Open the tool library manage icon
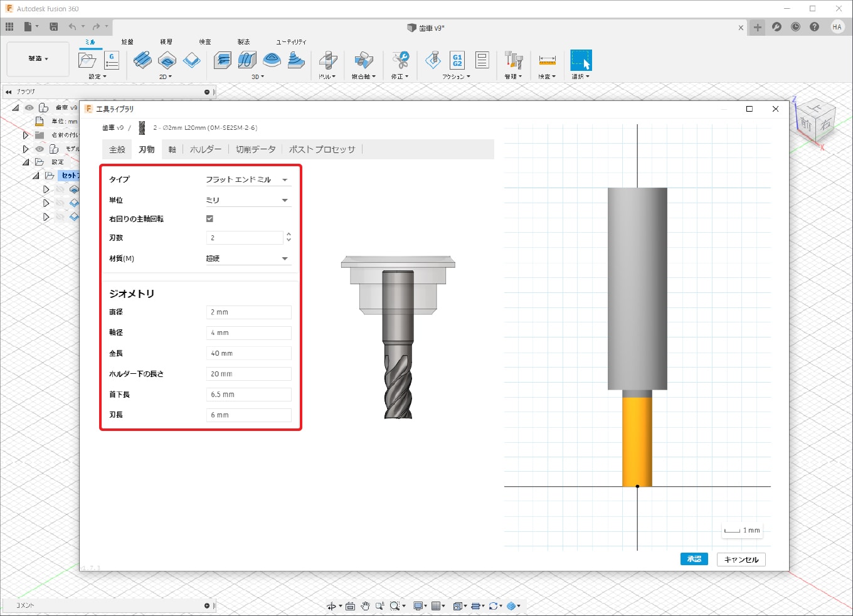853x616 pixels. 513,60
